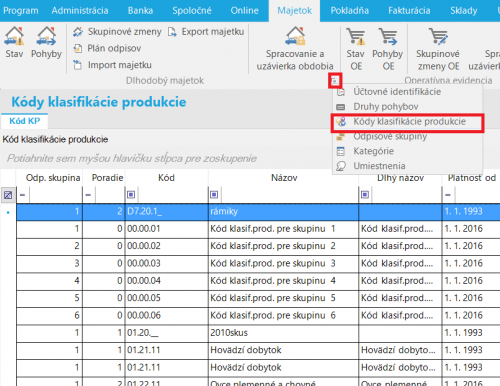Open Dlhý názov filter operator dropdown
Screen dimensions: 500x386
(365, 194)
